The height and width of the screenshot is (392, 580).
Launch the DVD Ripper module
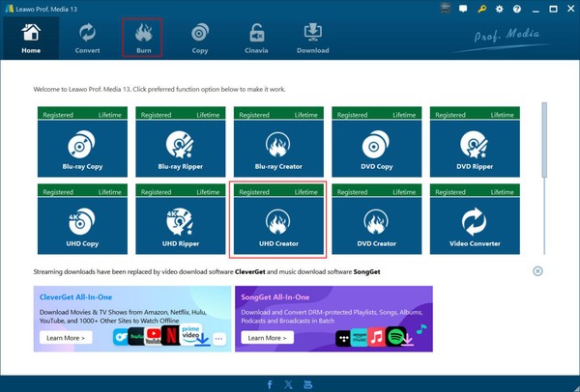point(475,142)
